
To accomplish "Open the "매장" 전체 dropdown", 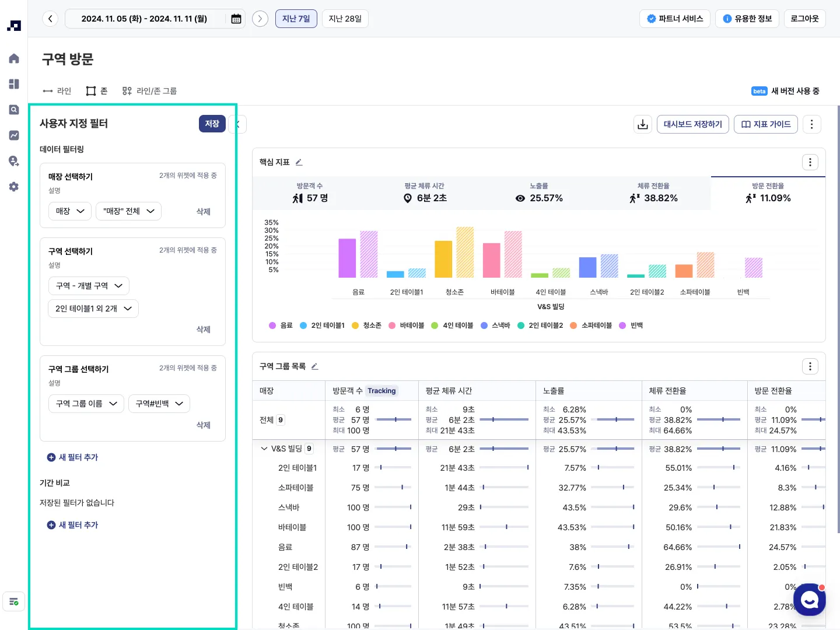I will 128,211.
